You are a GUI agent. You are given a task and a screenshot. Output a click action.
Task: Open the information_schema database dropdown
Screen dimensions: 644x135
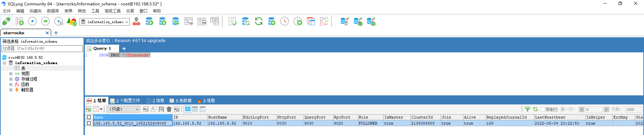coord(127,22)
